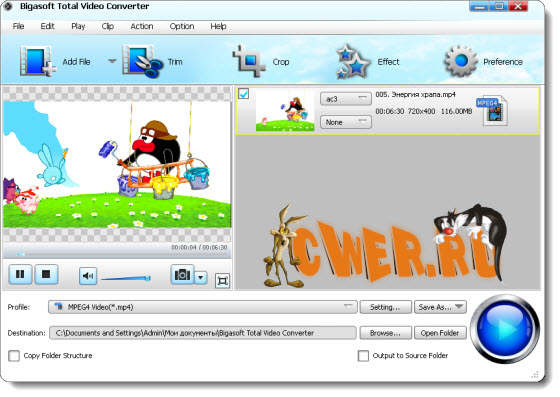Click the application icon in the title bar
This screenshot has width=560, height=397.
(x=8, y=6)
